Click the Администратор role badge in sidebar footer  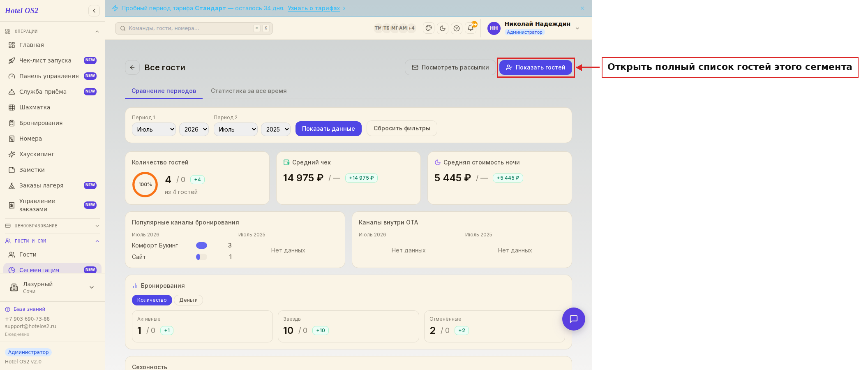[x=28, y=352]
